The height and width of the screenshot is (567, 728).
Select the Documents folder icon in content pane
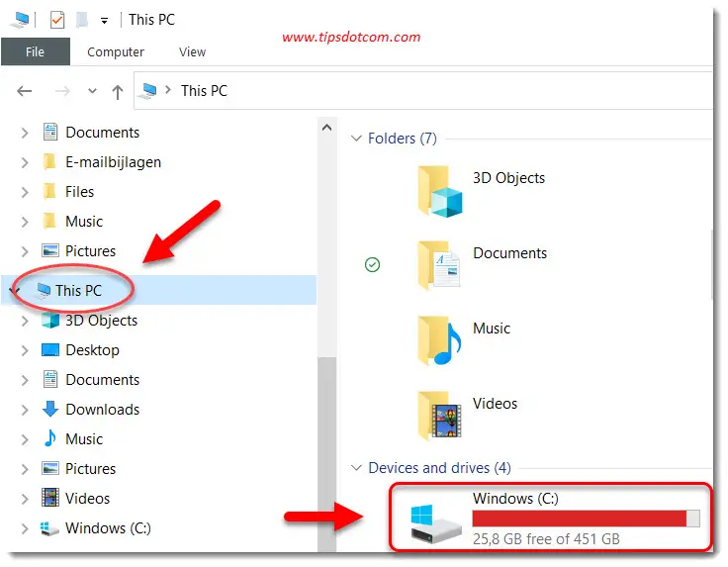[439, 265]
